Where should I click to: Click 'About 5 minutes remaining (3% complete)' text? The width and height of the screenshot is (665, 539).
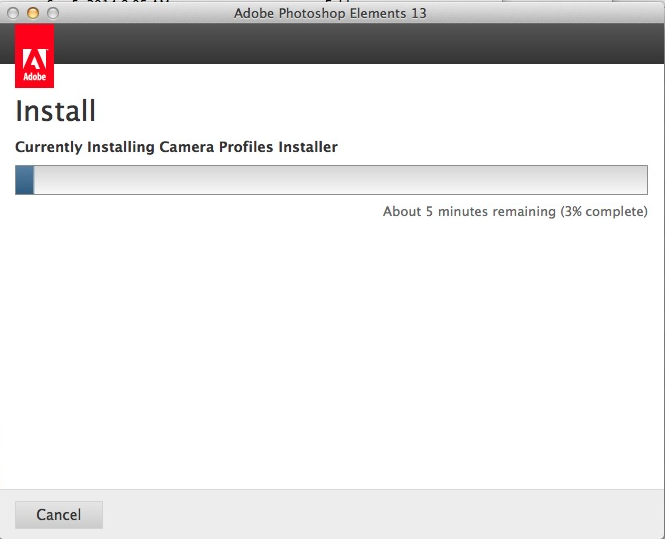[515, 211]
